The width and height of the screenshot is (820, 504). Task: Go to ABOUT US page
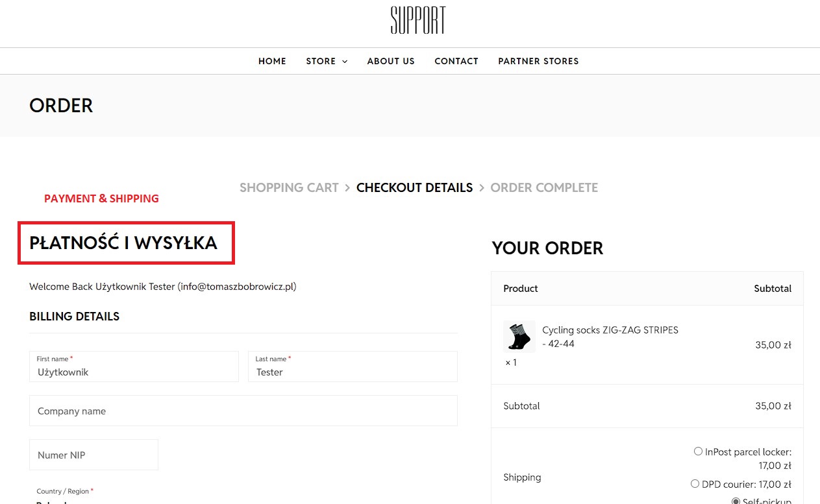[391, 61]
